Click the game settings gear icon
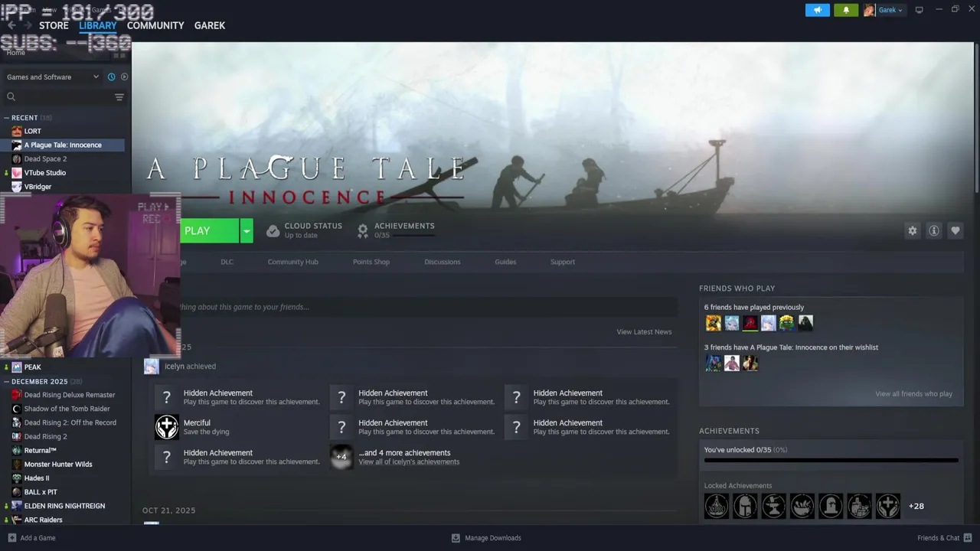Screen dimensions: 980x551 (912, 230)
